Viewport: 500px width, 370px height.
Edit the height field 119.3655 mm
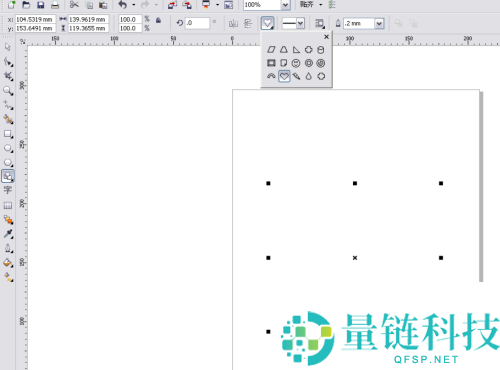pyautogui.click(x=89, y=28)
